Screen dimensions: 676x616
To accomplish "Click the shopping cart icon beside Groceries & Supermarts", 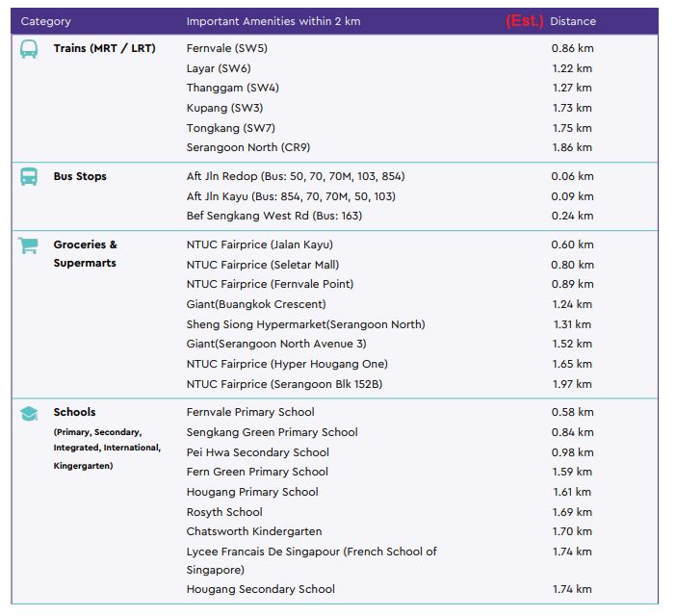I will [29, 245].
